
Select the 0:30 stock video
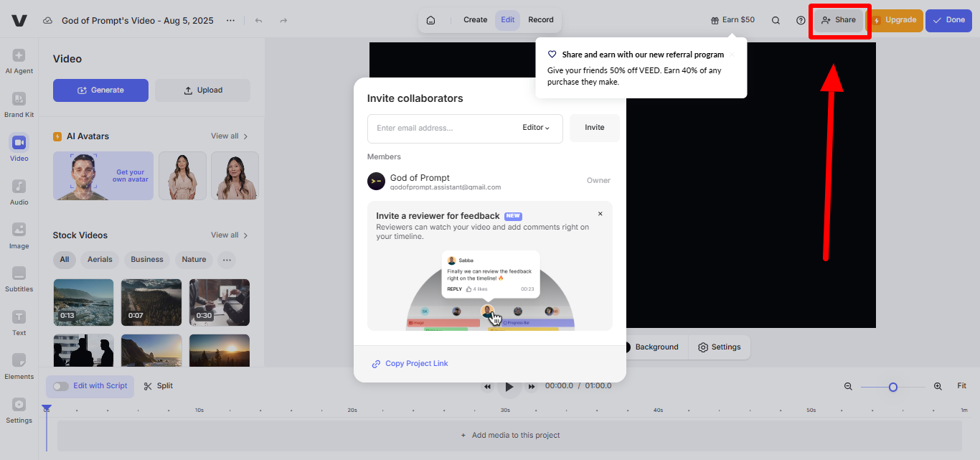[x=220, y=302]
